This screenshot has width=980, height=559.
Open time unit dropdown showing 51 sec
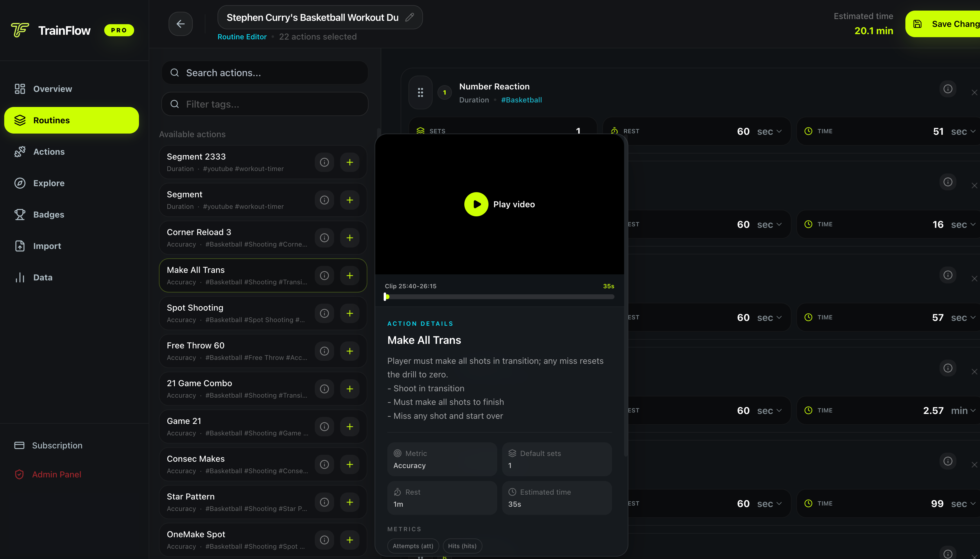[963, 131]
